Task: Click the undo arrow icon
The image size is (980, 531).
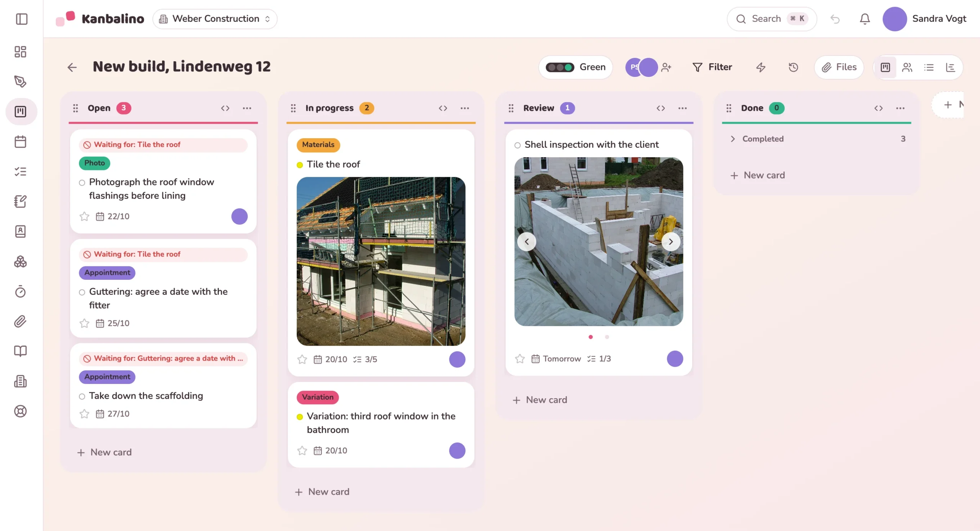Action: (835, 19)
